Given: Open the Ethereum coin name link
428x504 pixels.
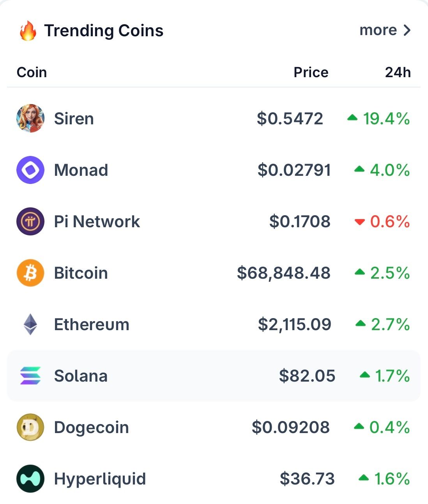Looking at the screenshot, I should point(92,324).
